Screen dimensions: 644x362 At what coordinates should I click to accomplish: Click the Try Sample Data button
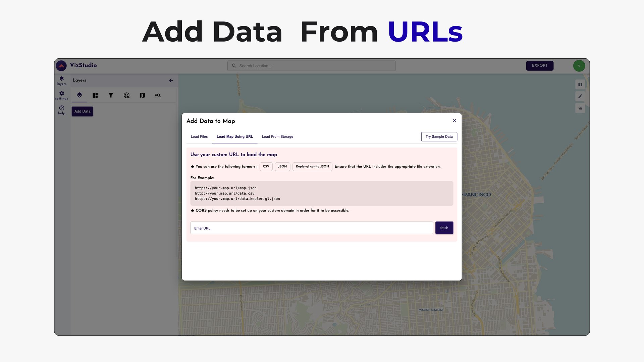(439, 136)
